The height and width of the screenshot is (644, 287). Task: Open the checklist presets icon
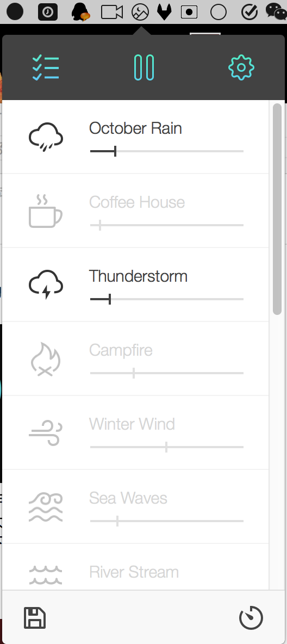pos(46,67)
